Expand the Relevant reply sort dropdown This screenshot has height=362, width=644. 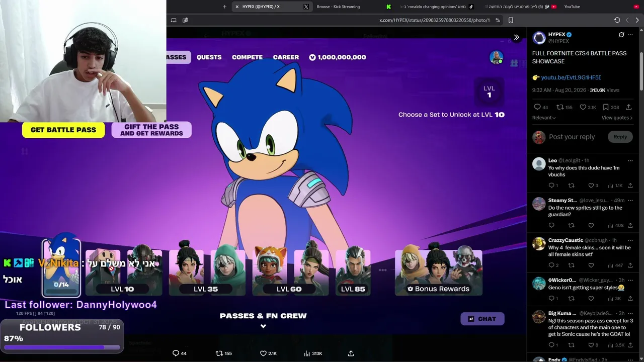[x=544, y=118]
